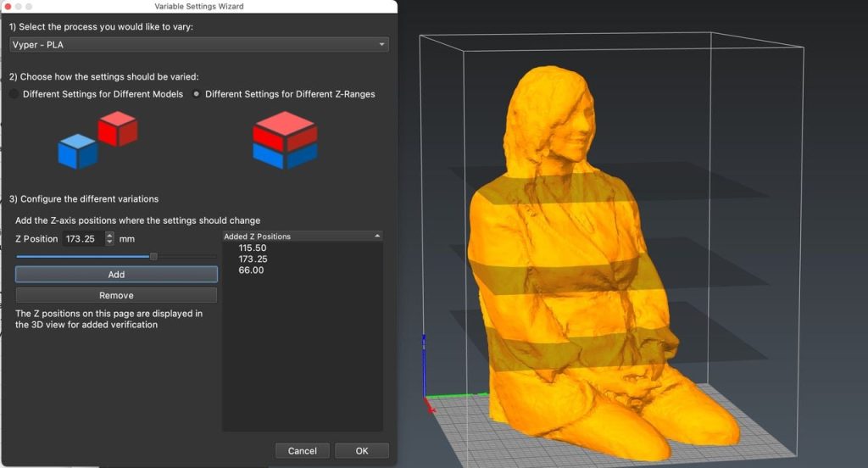The width and height of the screenshot is (868, 468).
Task: Select the 66.00 entry in Z positions list
Action: pyautogui.click(x=251, y=270)
